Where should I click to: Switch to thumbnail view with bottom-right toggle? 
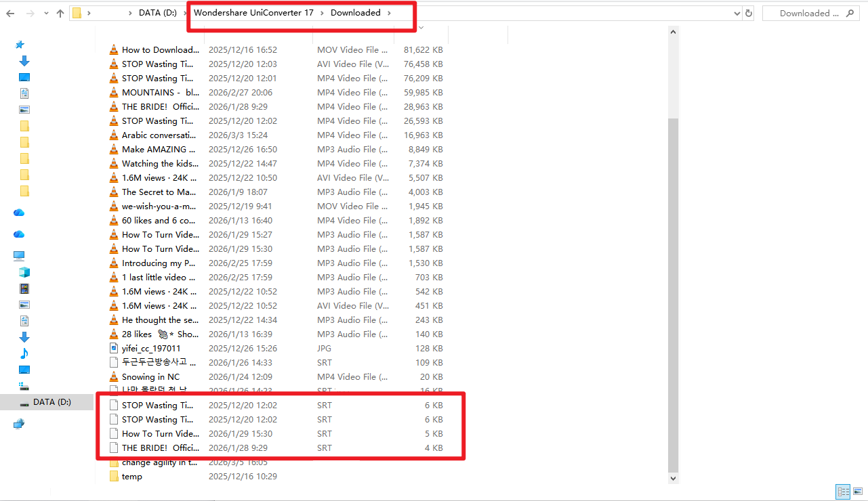click(x=858, y=492)
